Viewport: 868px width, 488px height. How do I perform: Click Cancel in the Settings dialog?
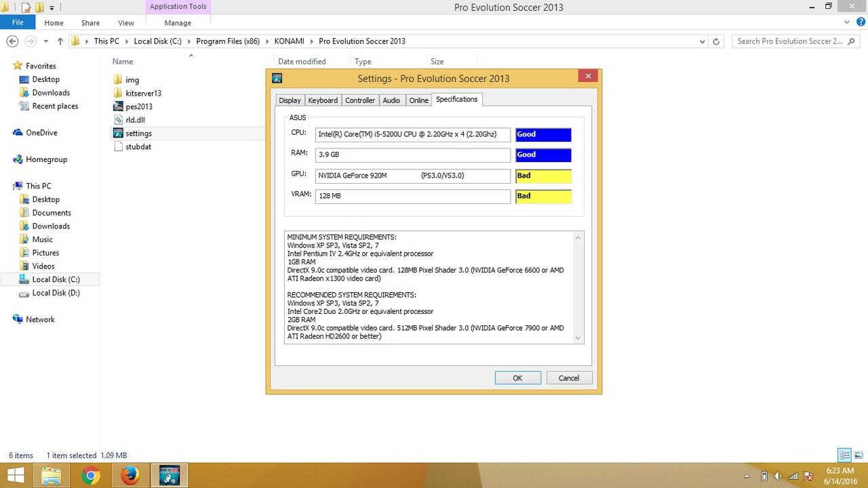[568, 378]
